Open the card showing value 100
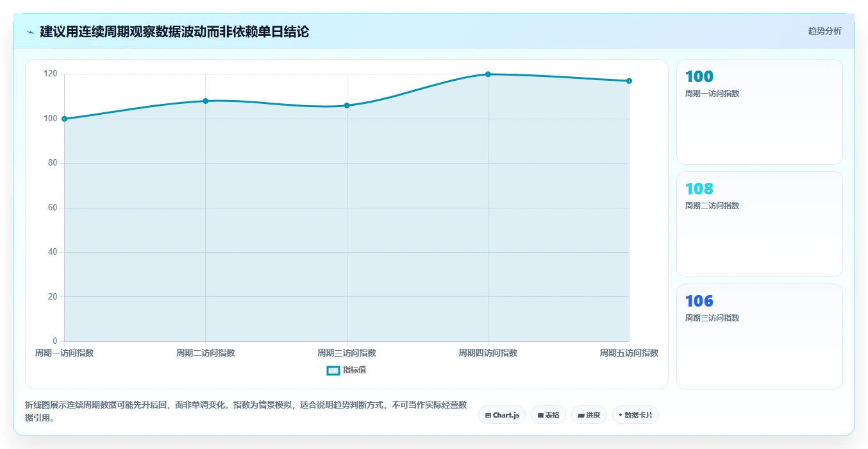 pyautogui.click(x=759, y=112)
